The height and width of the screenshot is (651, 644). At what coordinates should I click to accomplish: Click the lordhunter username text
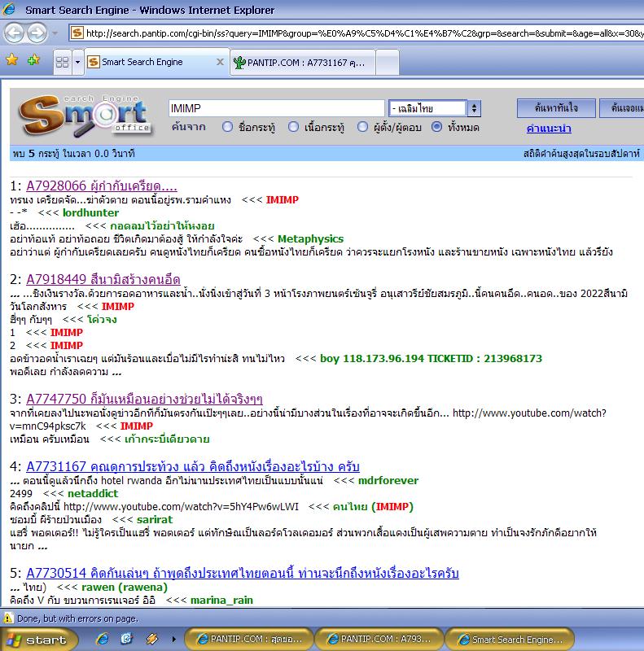pyautogui.click(x=90, y=213)
